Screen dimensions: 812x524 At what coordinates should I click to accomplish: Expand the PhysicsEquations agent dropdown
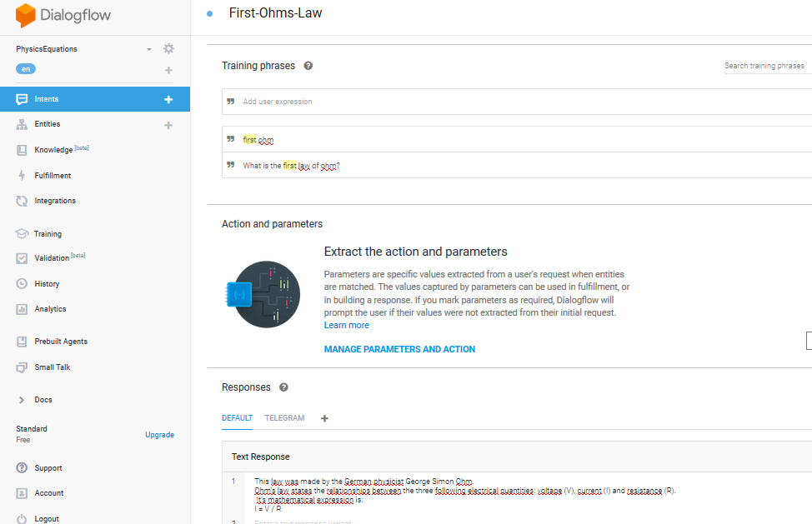tap(149, 49)
